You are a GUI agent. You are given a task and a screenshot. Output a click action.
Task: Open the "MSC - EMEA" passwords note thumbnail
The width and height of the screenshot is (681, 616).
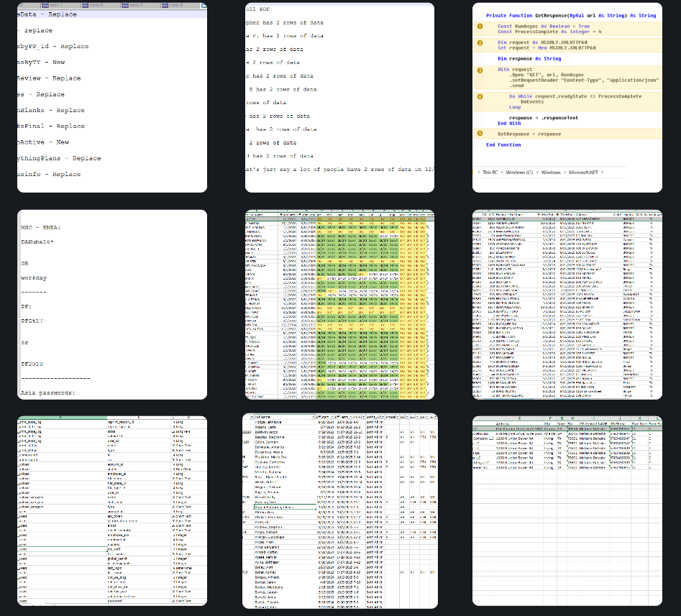tap(111, 304)
